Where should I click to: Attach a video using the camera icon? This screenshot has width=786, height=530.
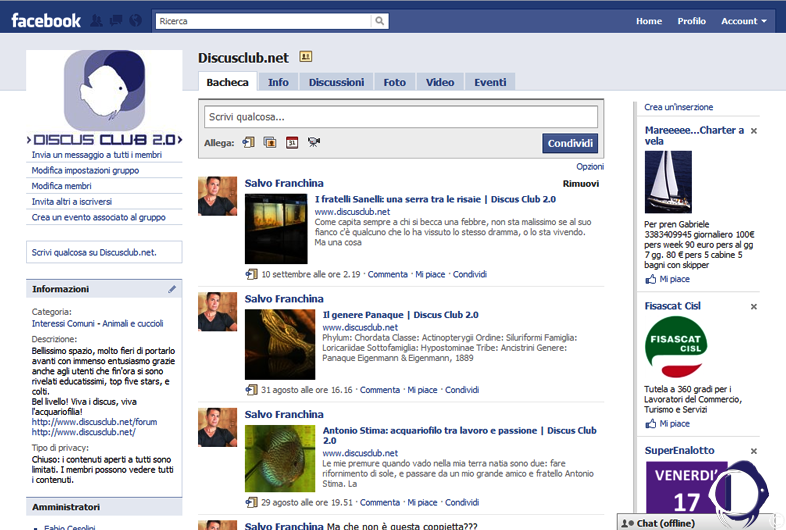pos(314,142)
